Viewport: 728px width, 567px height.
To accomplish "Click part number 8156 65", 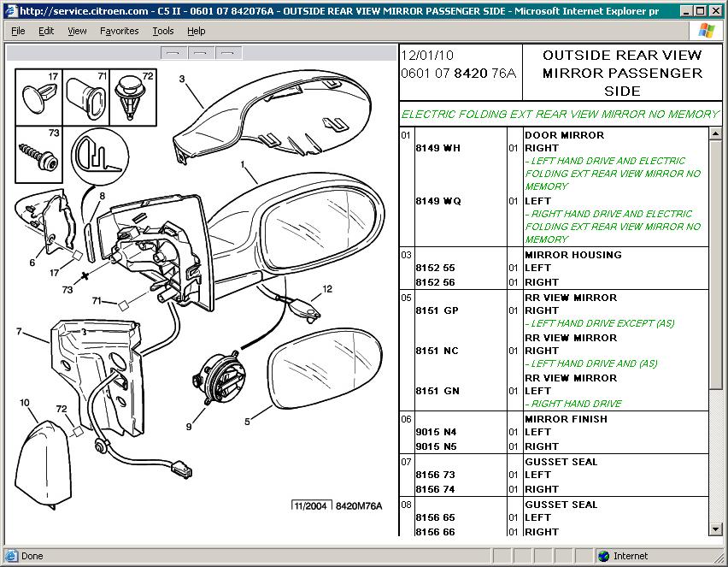I will pos(435,517).
